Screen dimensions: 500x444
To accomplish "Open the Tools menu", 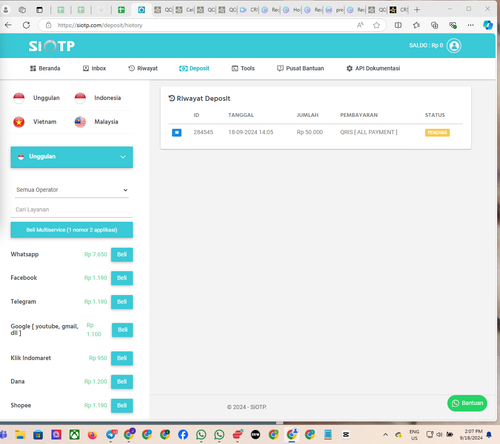I will pos(243,68).
